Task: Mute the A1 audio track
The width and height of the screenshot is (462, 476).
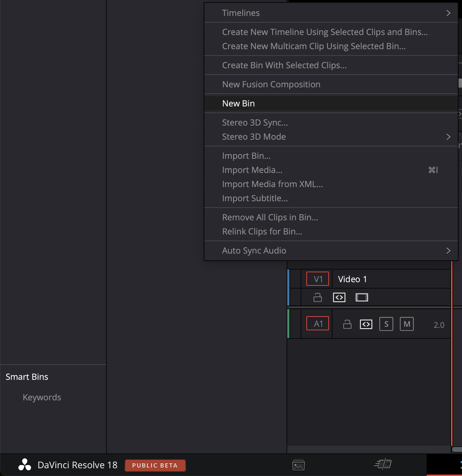Action: click(x=406, y=324)
